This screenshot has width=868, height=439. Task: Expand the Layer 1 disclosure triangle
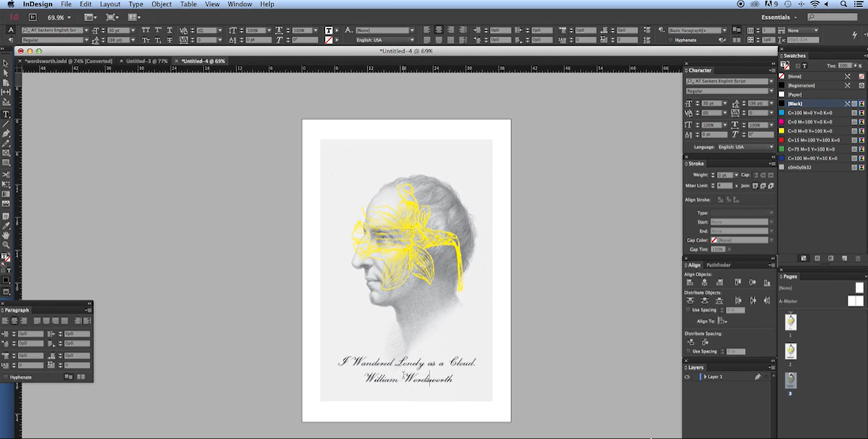tap(706, 377)
